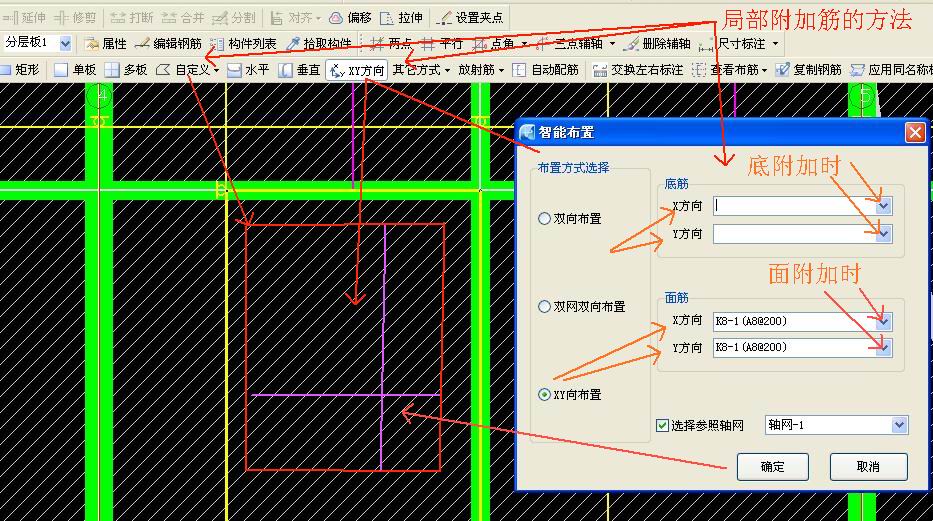The height and width of the screenshot is (521, 933).
Task: Click the 智能布置 dialog title icon
Action: [x=527, y=132]
